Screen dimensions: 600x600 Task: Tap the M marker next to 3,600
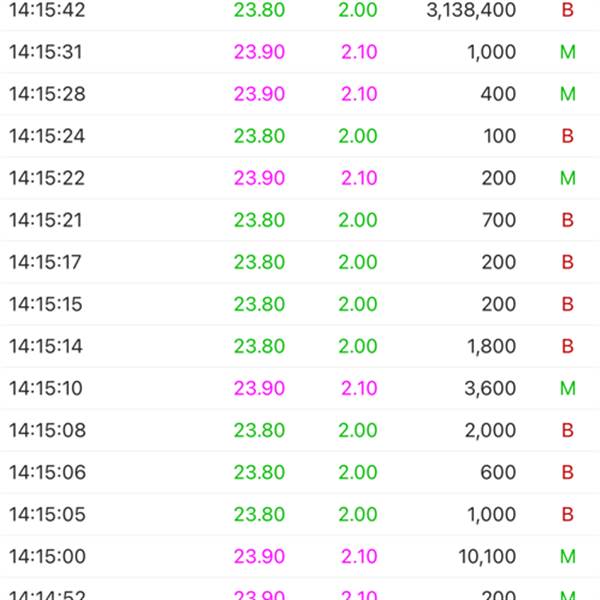[568, 388]
